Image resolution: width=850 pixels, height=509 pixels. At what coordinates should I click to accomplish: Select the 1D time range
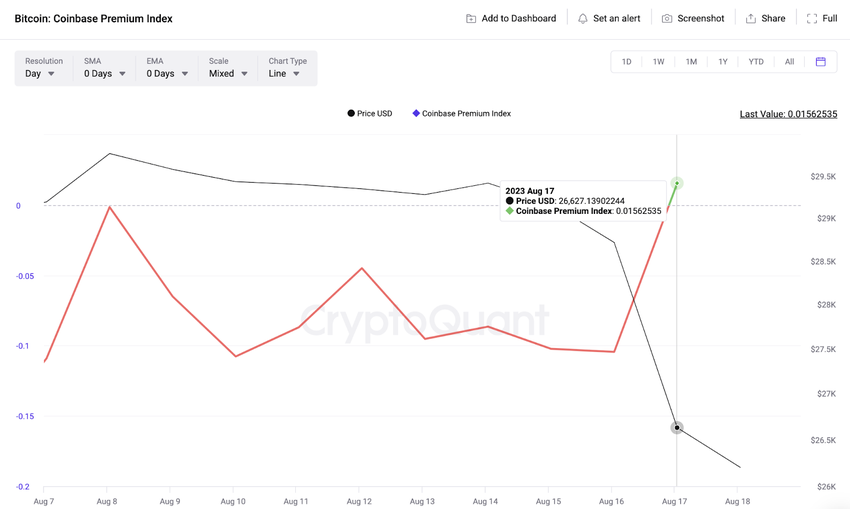(626, 62)
